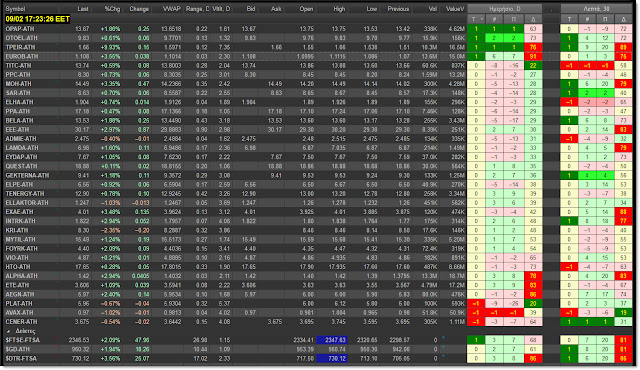
Task: Select the ELHA-ATH row symbol
Action: tap(19, 102)
